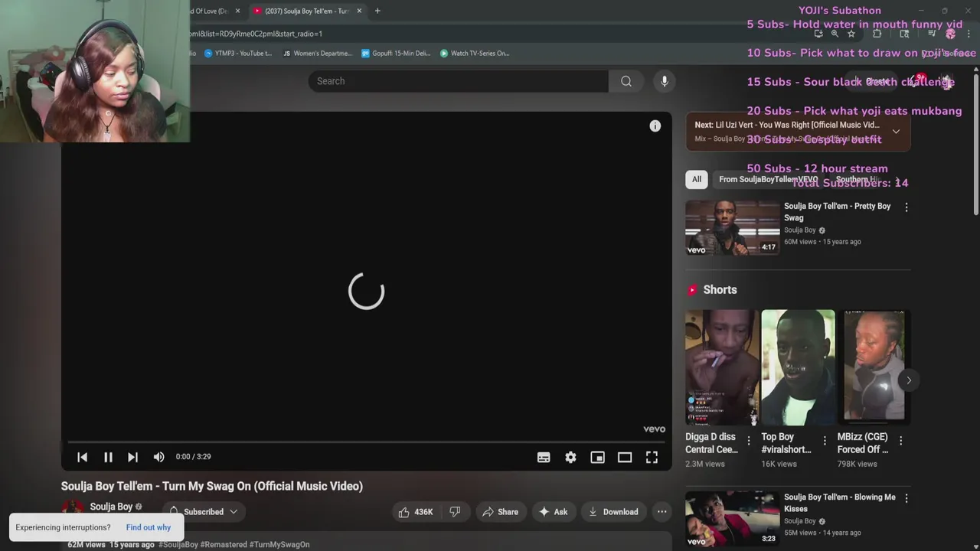Screen dimensions: 980x551
Task: Click Find out why link
Action: coord(149,527)
